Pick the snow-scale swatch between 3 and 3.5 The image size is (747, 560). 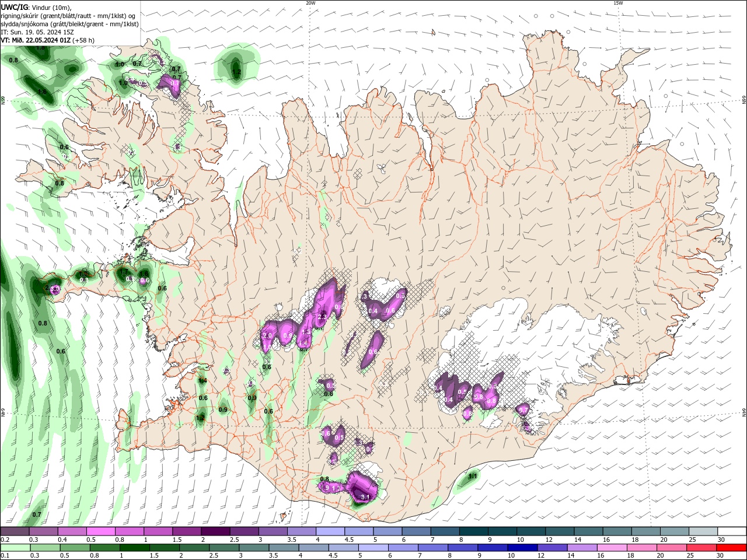tap(273, 531)
